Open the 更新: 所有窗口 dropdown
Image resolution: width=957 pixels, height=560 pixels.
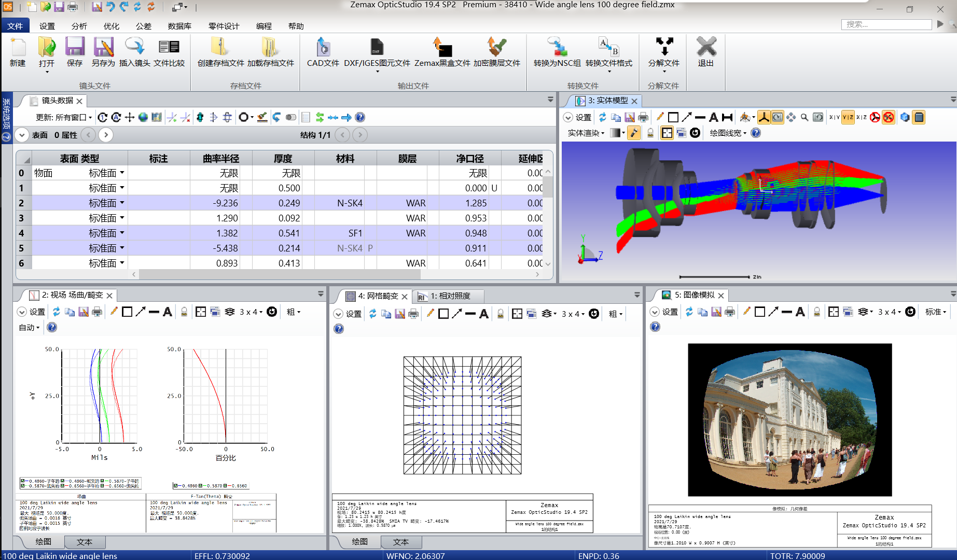(64, 117)
